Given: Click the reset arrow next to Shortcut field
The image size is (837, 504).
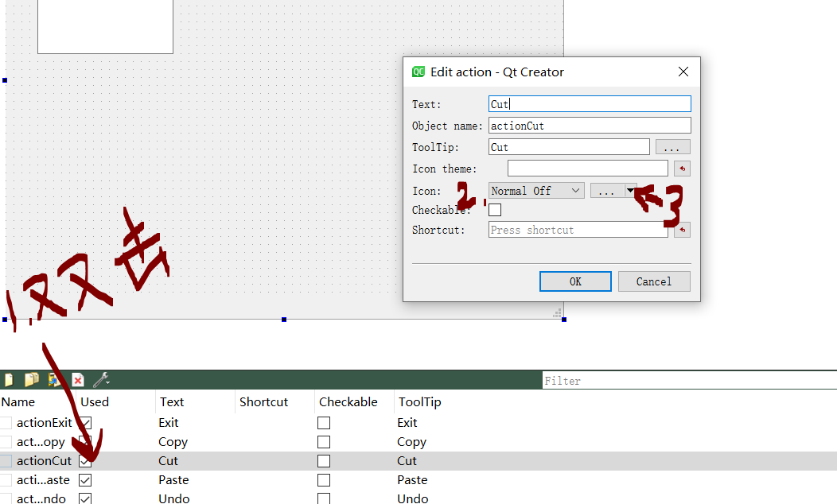Looking at the screenshot, I should point(682,230).
